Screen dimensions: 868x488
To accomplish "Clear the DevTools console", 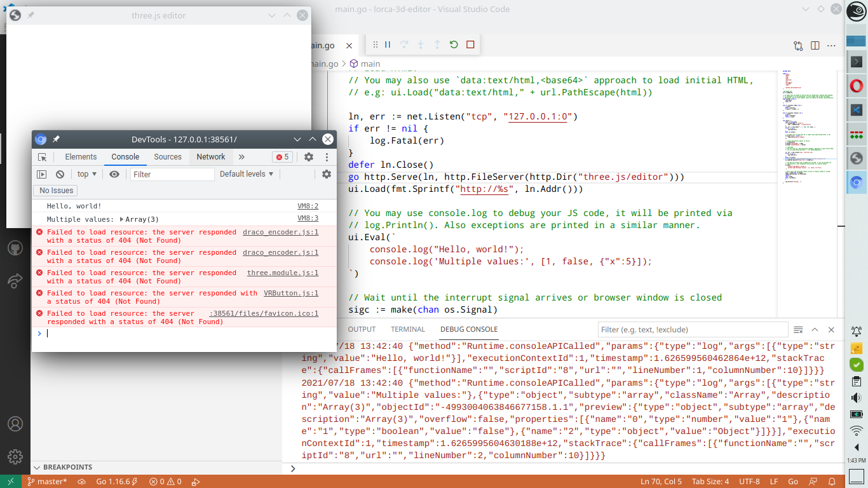I will coord(60,174).
